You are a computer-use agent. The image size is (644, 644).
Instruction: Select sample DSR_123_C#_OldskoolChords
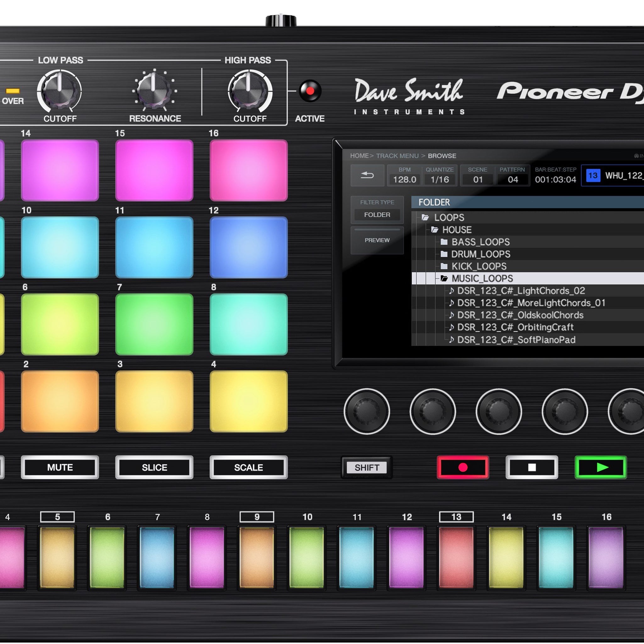[516, 315]
